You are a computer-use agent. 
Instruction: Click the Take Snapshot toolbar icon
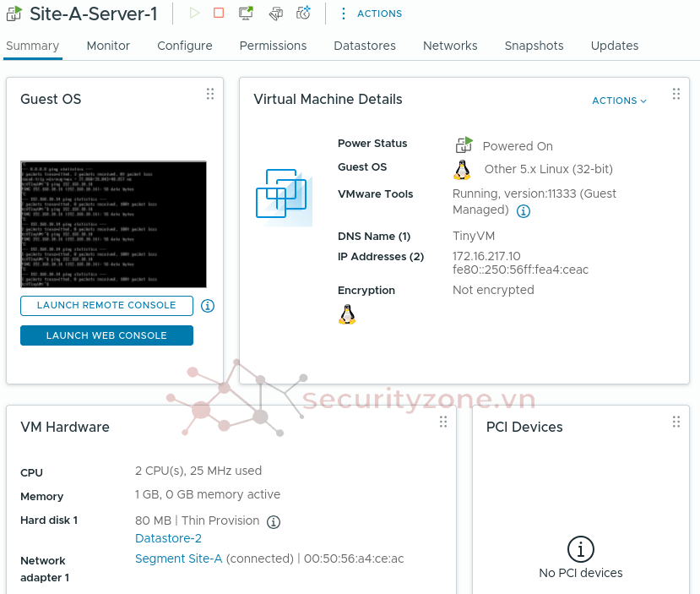[304, 13]
